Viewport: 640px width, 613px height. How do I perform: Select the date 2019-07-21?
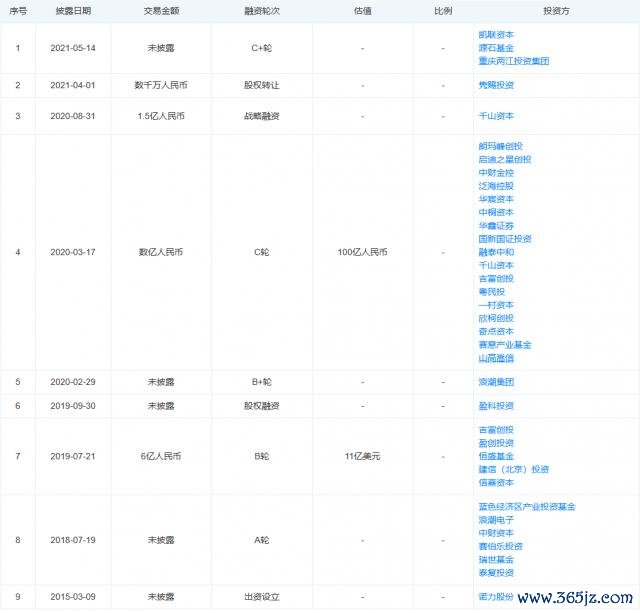click(x=73, y=456)
